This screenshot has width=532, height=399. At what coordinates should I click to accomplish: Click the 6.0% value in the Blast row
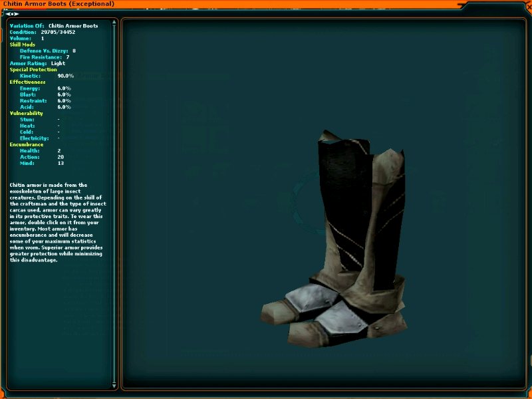coord(64,94)
